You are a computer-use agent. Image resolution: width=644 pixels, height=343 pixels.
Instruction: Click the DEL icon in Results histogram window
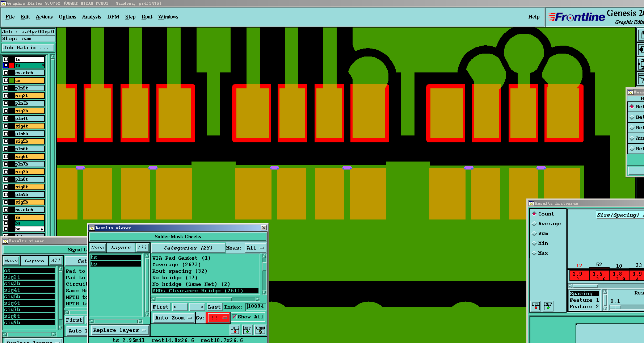click(536, 306)
